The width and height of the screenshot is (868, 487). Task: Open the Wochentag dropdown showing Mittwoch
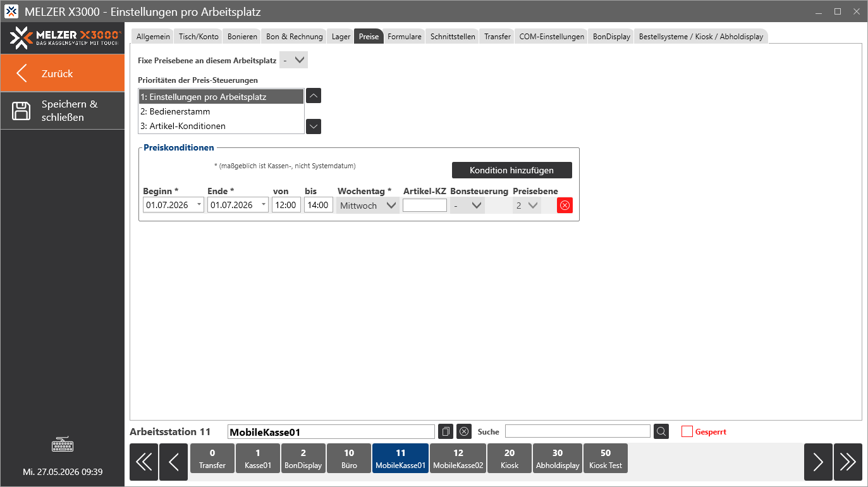click(368, 205)
